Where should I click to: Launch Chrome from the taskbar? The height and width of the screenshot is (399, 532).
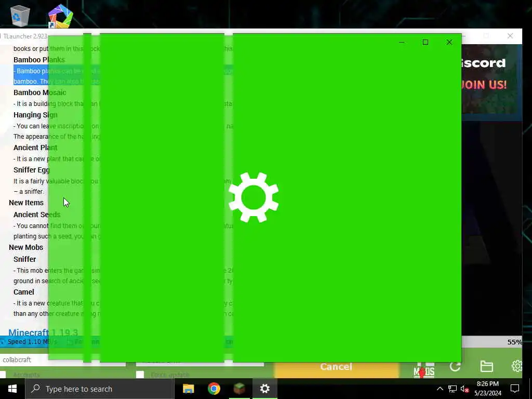214,389
